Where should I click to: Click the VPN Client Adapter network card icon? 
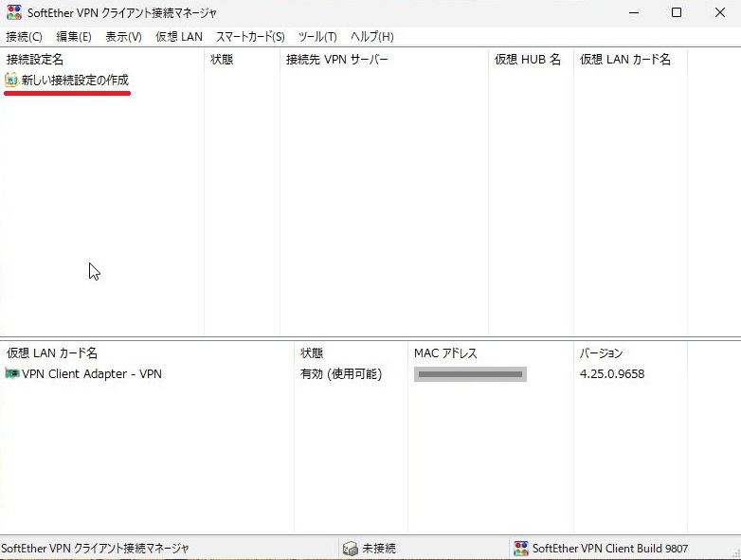[x=11, y=373]
